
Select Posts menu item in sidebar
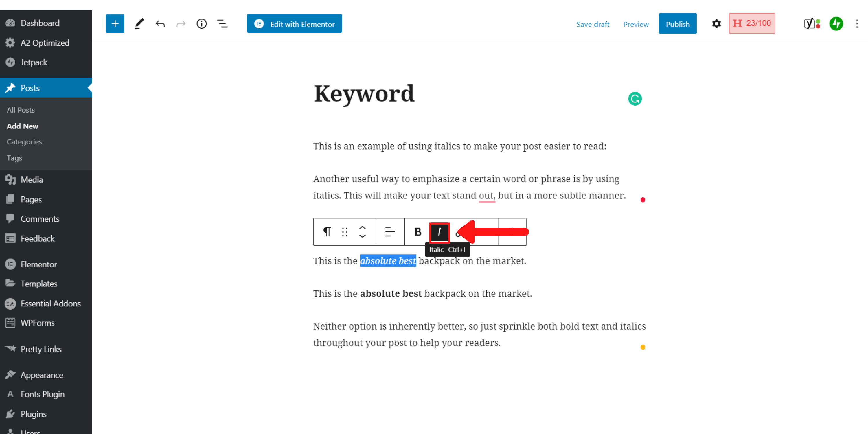point(30,87)
